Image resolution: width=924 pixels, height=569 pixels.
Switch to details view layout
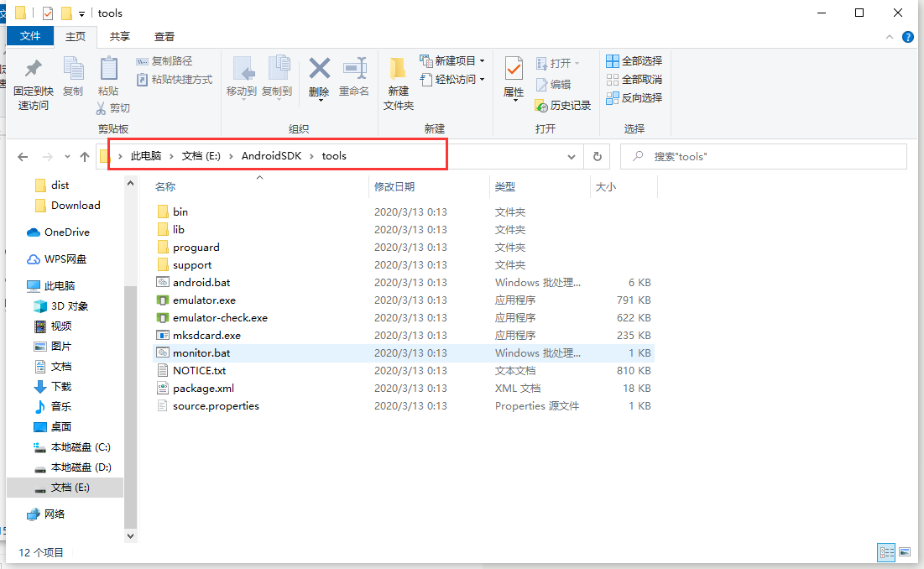point(886,552)
